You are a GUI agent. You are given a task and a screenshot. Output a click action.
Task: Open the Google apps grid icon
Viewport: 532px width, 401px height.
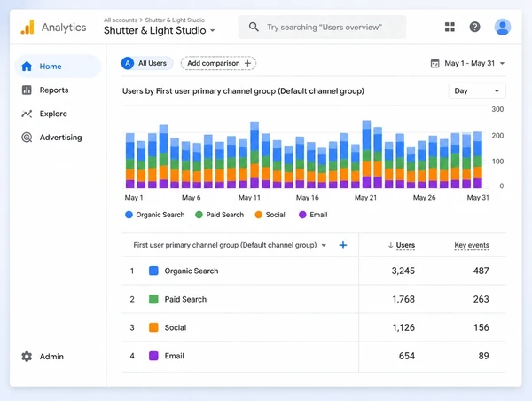450,27
